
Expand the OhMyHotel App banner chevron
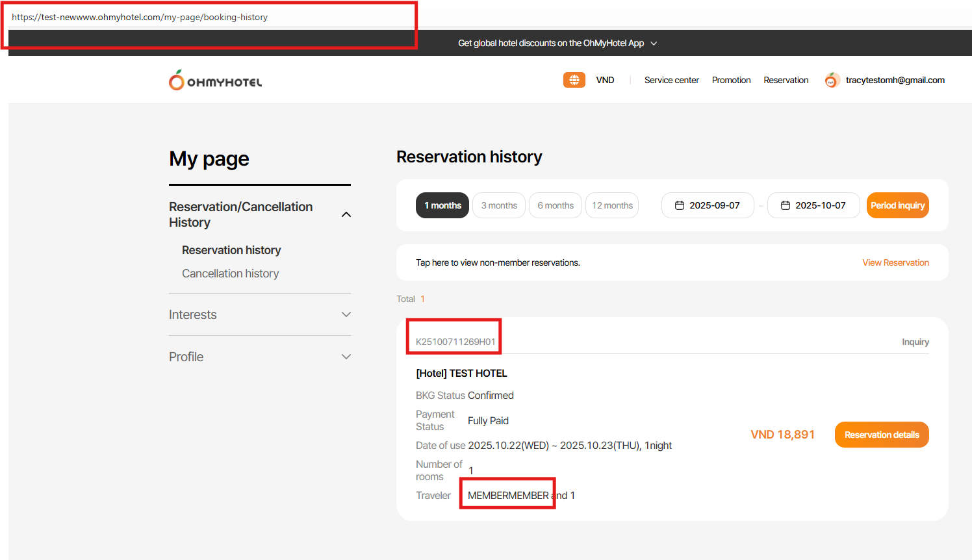(x=654, y=44)
